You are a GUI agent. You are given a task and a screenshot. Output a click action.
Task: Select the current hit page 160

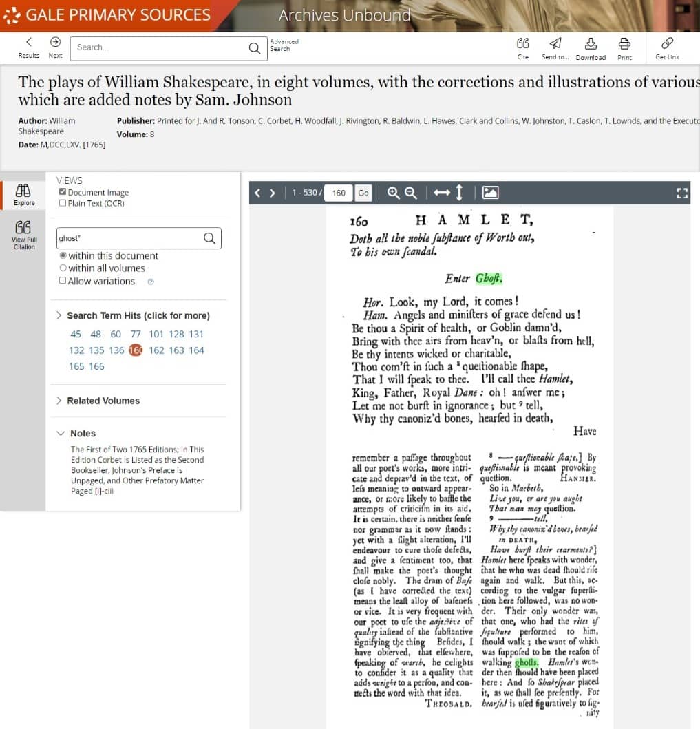[x=136, y=350]
